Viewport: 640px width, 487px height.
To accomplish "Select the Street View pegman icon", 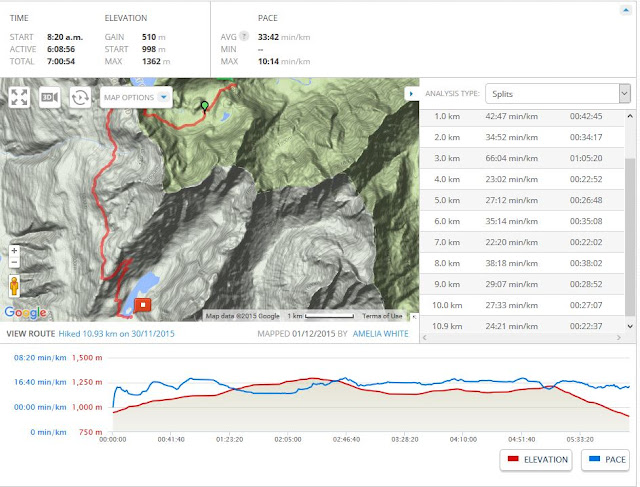I will (14, 286).
